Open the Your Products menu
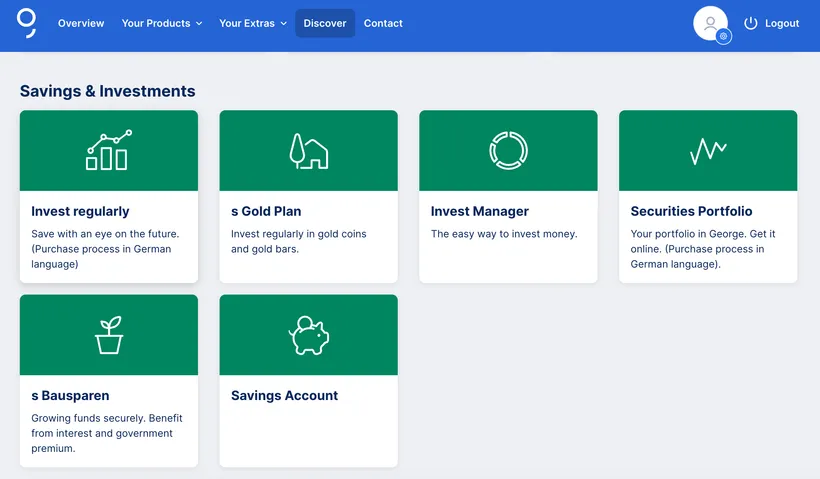This screenshot has height=479, width=820. (x=162, y=23)
